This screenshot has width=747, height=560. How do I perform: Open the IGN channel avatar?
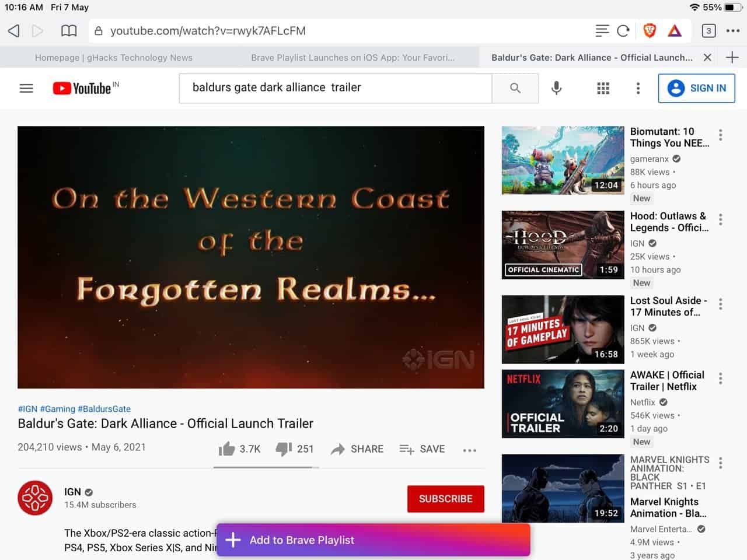click(35, 498)
